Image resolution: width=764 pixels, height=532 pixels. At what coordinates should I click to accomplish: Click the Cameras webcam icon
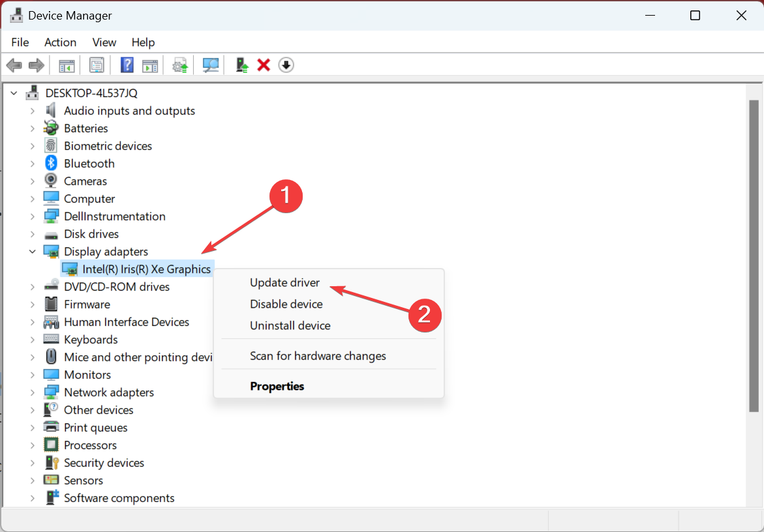(51, 181)
